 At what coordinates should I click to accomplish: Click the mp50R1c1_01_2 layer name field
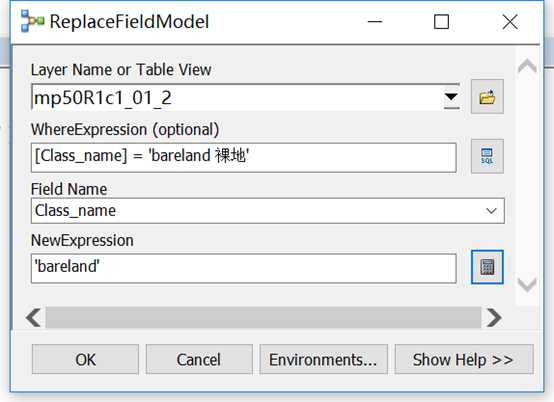click(237, 97)
